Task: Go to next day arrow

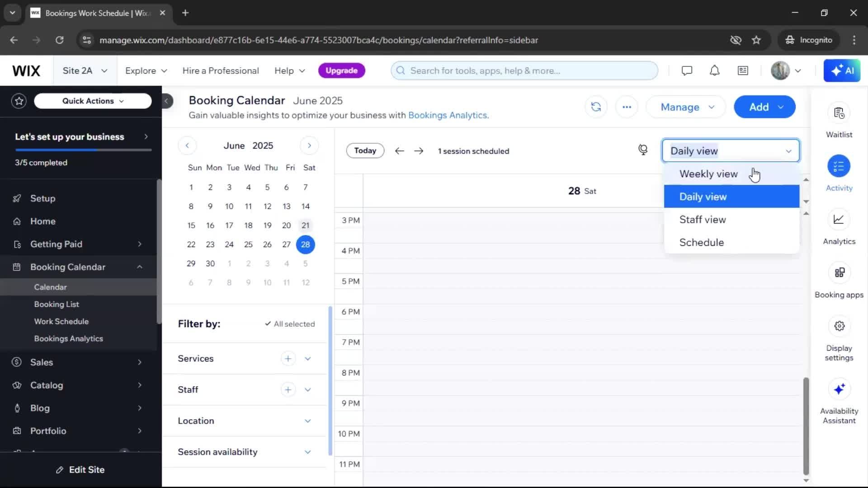Action: [419, 151]
